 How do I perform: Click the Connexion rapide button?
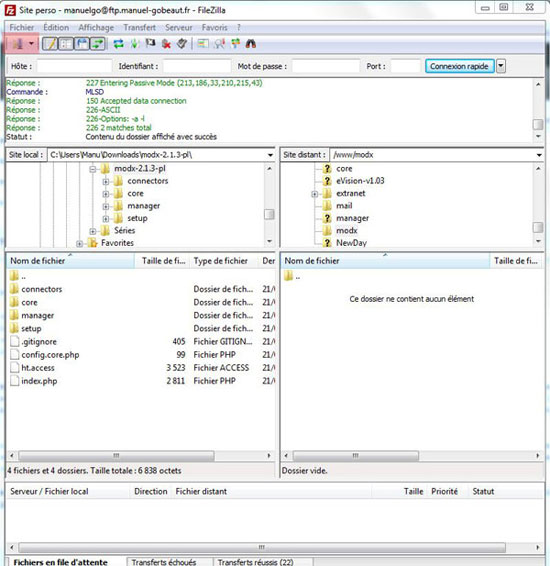coord(459,66)
